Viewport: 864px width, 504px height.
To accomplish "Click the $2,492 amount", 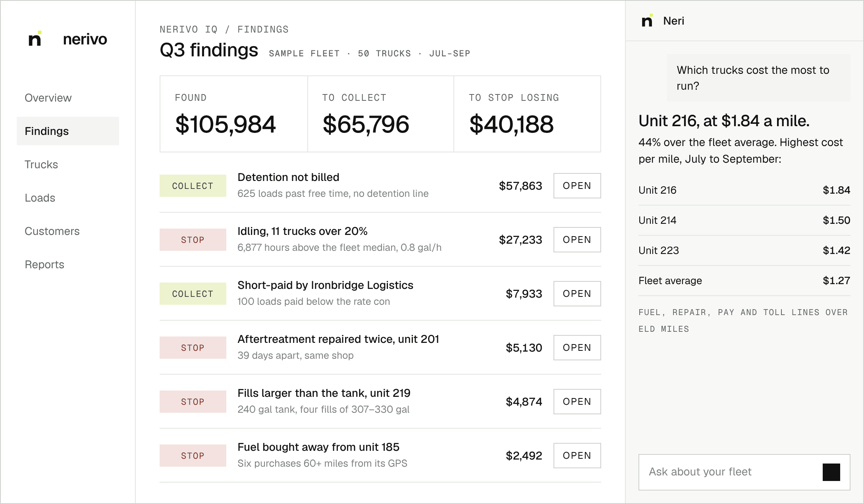I will [524, 456].
